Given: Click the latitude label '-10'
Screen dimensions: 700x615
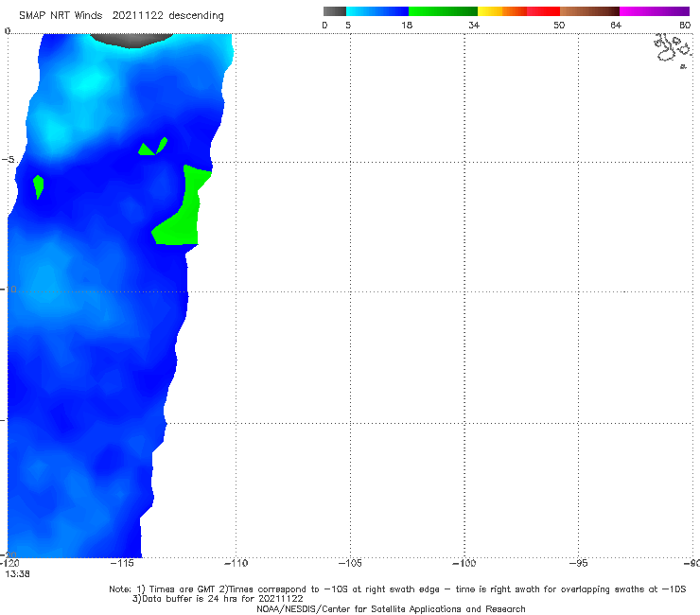Looking at the screenshot, I should (8, 290).
